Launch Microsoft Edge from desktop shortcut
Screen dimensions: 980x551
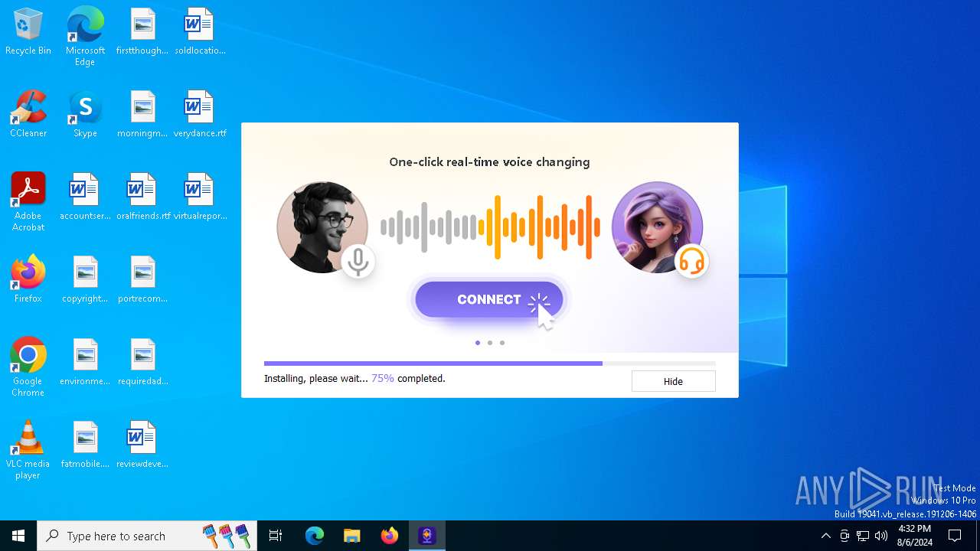click(85, 37)
